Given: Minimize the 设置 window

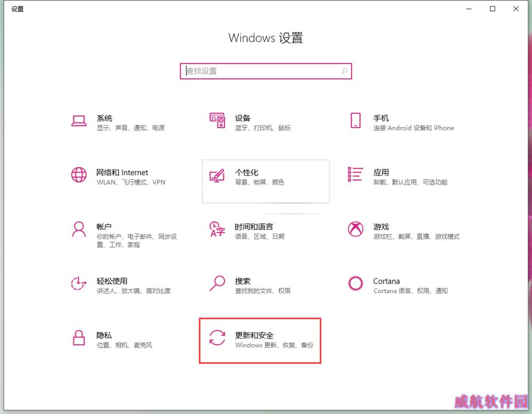Looking at the screenshot, I should (469, 9).
